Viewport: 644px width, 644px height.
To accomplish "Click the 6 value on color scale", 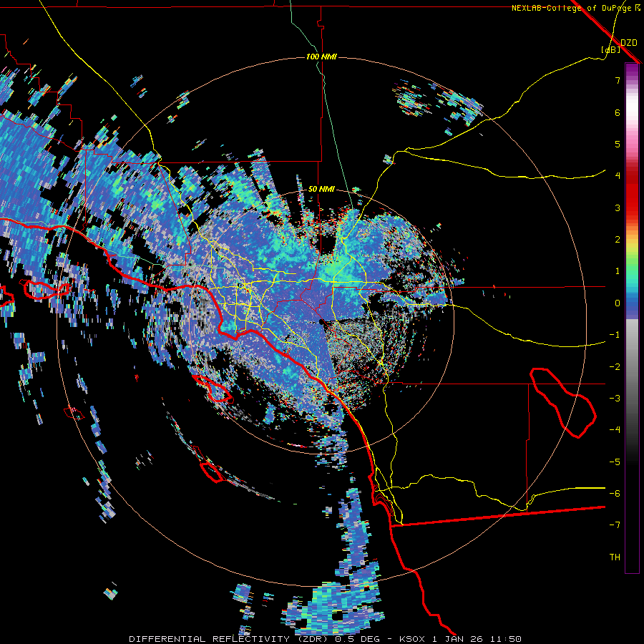I will 618,112.
